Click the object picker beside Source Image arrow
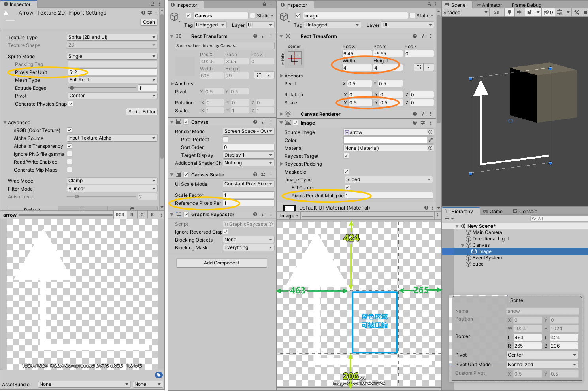Screen dimensions: 588x391 coord(430,132)
